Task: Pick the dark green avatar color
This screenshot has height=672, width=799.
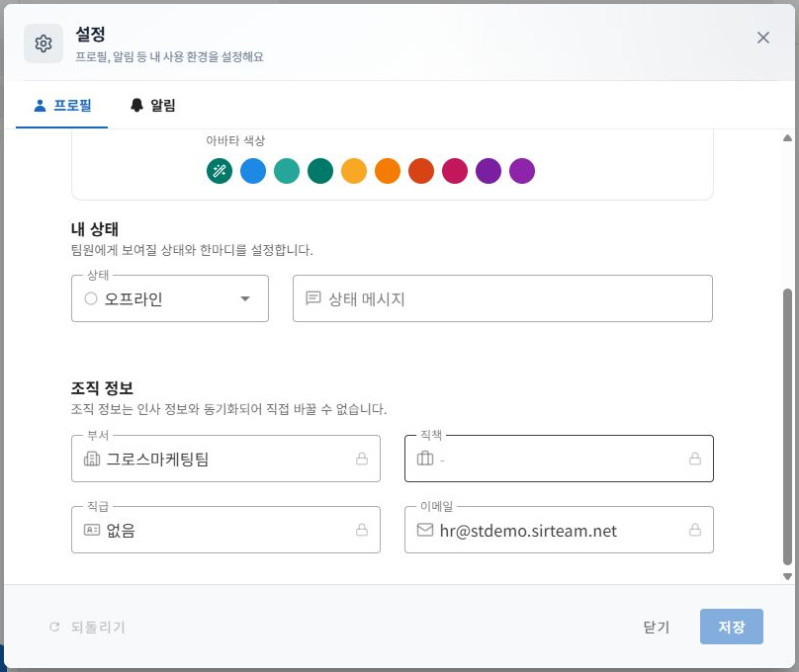Action: click(320, 171)
